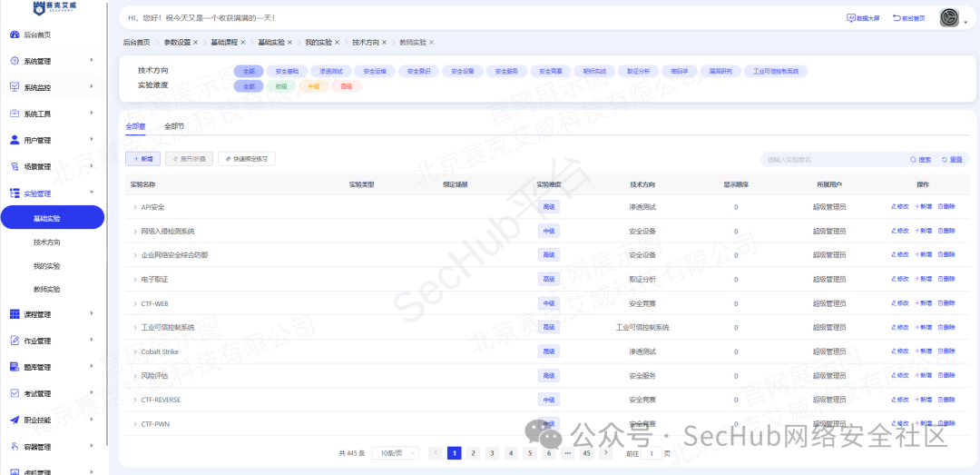Click the 作业管理 edit icon
Viewport: 980px width, 475px height.
point(15,341)
